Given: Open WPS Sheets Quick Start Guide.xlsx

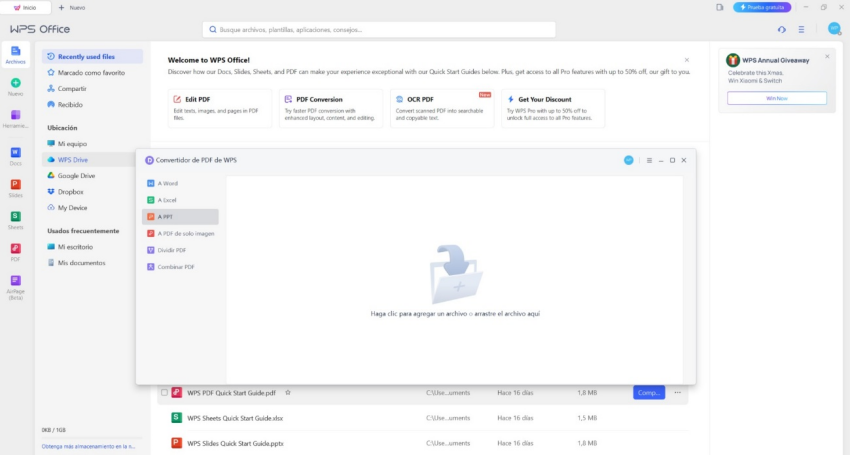Looking at the screenshot, I should click(235, 418).
